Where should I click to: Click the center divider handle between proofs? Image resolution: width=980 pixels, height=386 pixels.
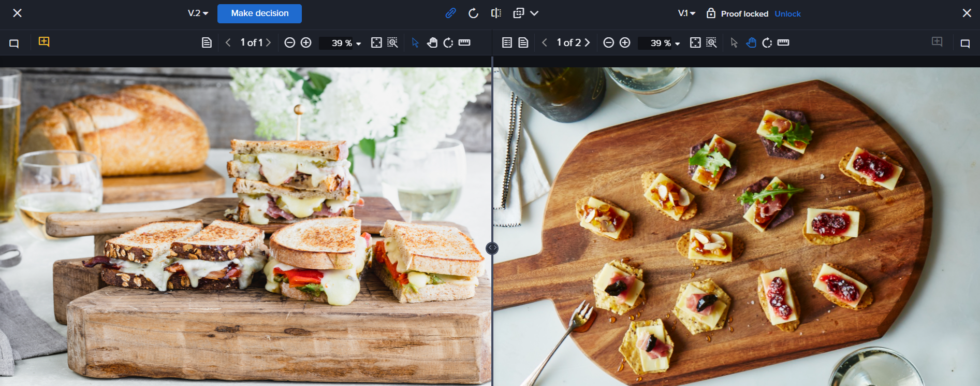pos(492,248)
